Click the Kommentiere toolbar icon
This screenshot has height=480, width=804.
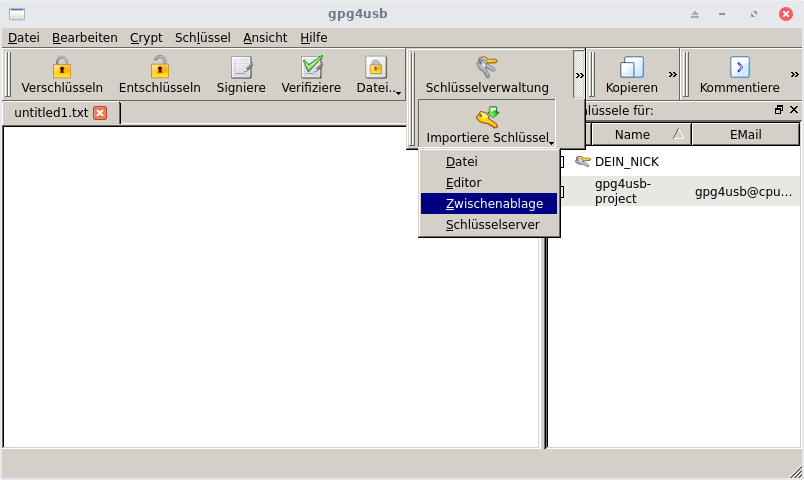click(739, 67)
